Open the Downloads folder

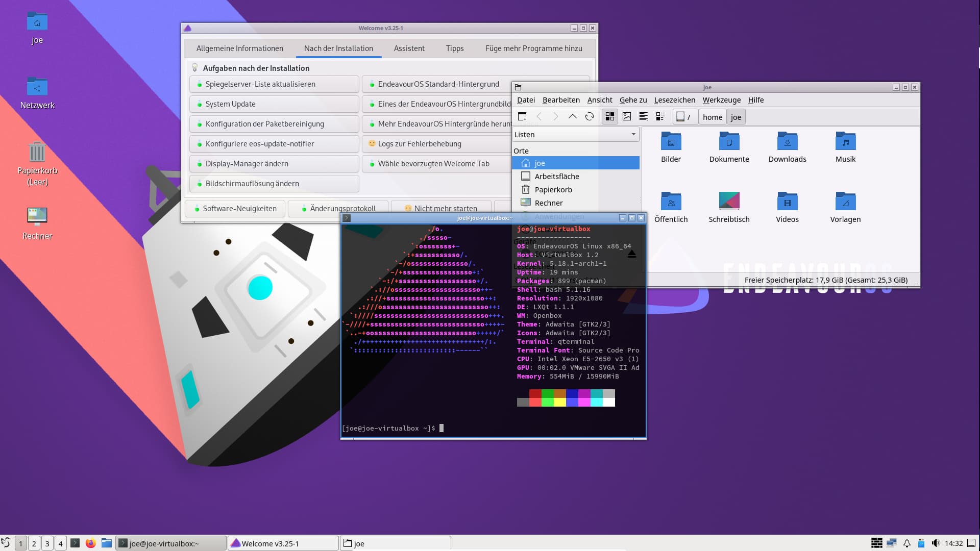[x=787, y=147]
